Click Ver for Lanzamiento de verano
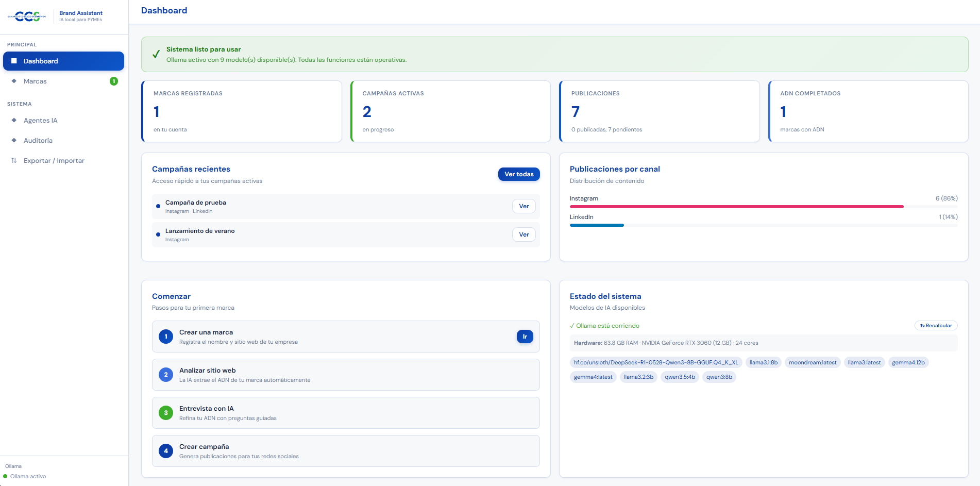The height and width of the screenshot is (486, 980). click(524, 234)
